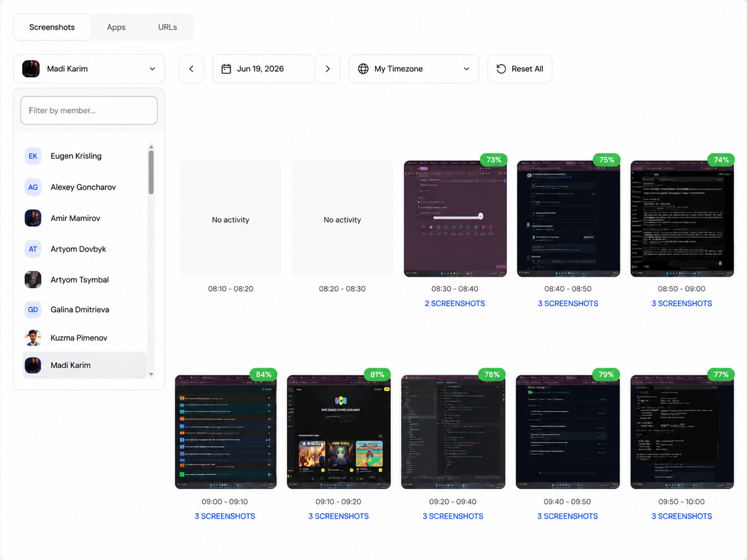Open the My Timezone dropdown
747x560 pixels.
point(414,69)
